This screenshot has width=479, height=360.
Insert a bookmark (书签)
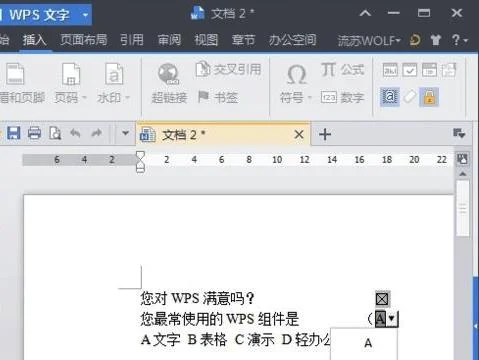coord(218,97)
